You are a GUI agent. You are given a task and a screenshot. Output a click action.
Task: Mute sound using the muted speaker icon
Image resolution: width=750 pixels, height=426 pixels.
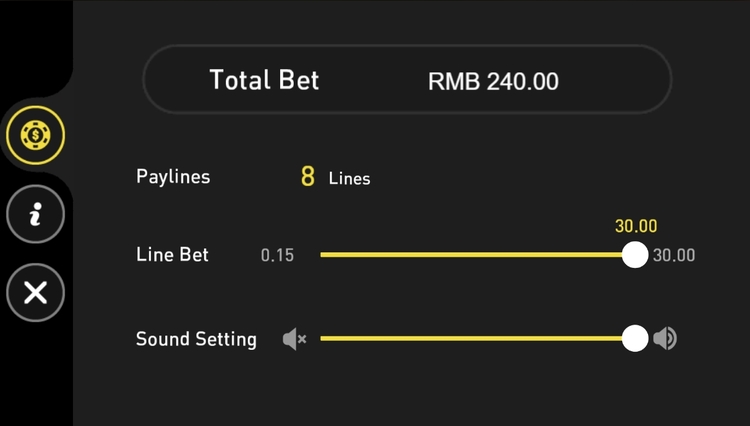(294, 340)
